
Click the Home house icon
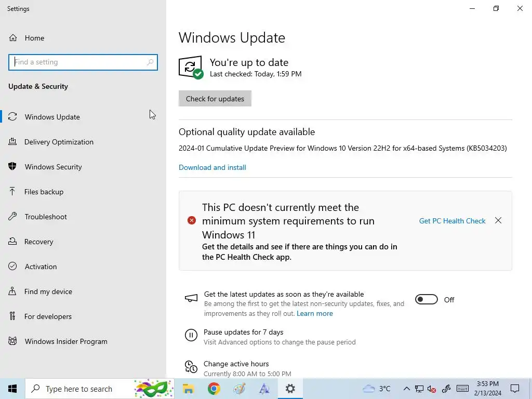click(x=13, y=38)
